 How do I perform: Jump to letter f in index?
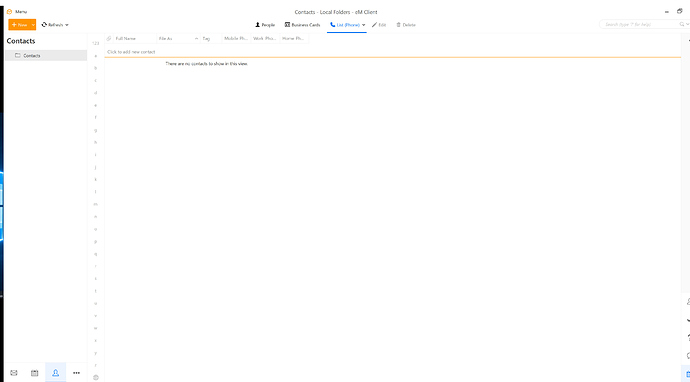[x=95, y=118]
